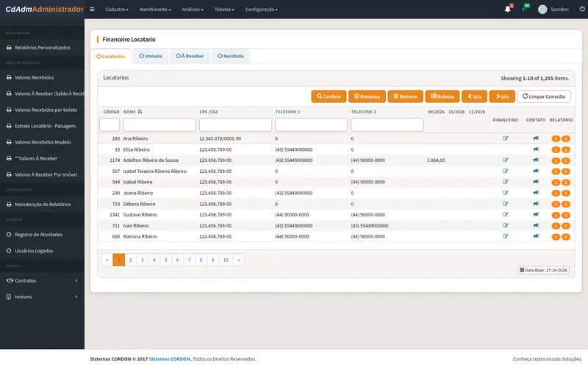
Task: Toggle the hamburger sidebar menu icon
Action: pos(92,10)
